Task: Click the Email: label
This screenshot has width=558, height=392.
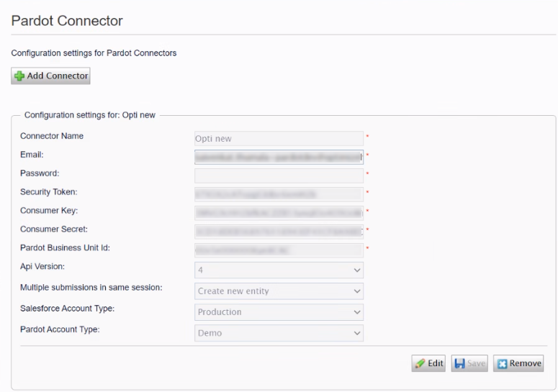Action: [x=32, y=155]
